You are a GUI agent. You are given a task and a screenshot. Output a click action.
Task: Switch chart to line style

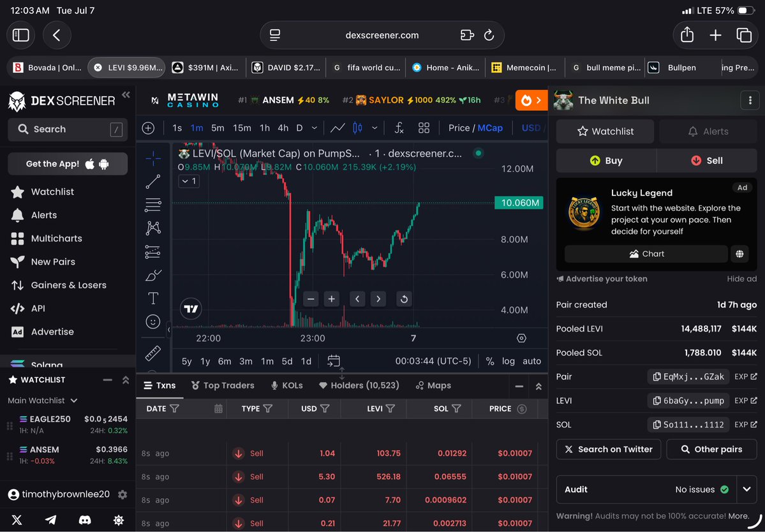coord(338,128)
